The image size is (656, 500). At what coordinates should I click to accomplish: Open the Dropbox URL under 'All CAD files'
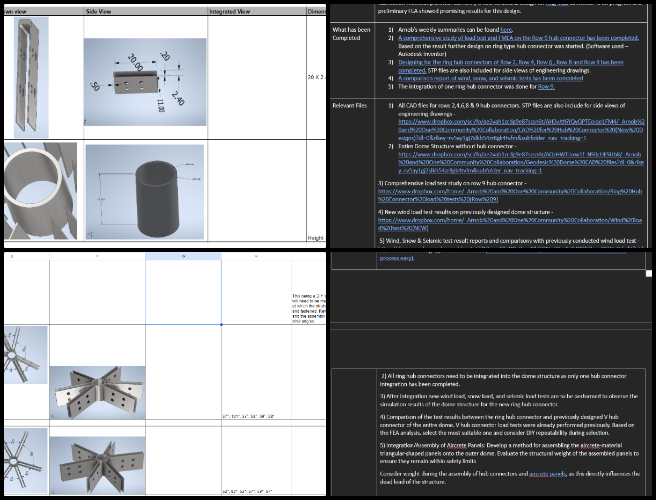(521, 130)
